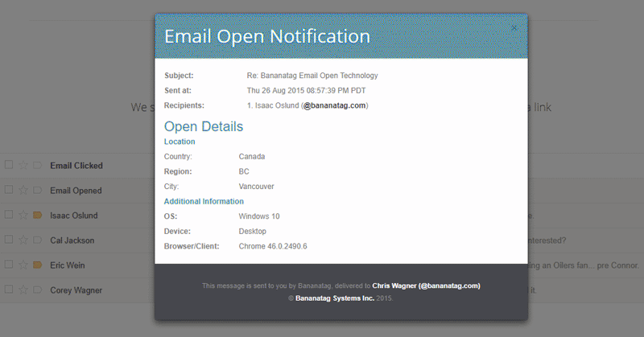Viewport: 644px width, 337px height.
Task: Toggle yellow importance marker for Isaac Oslund
Action: 37,215
